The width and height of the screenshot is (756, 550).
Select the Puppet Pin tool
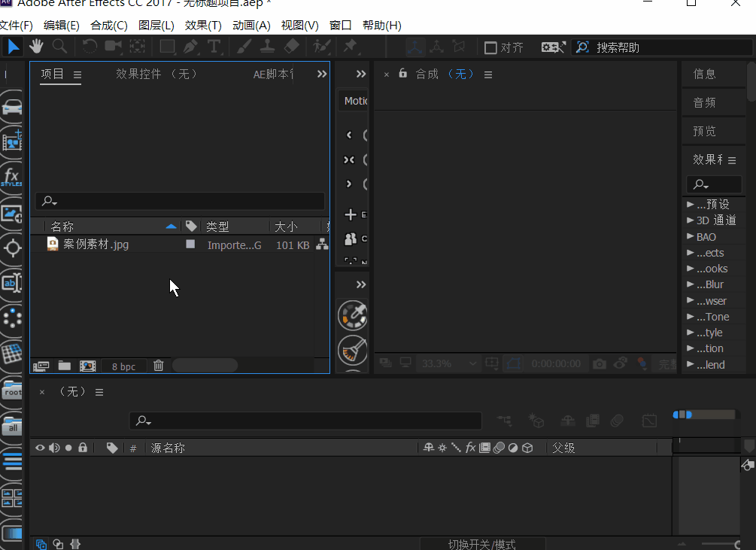[351, 47]
